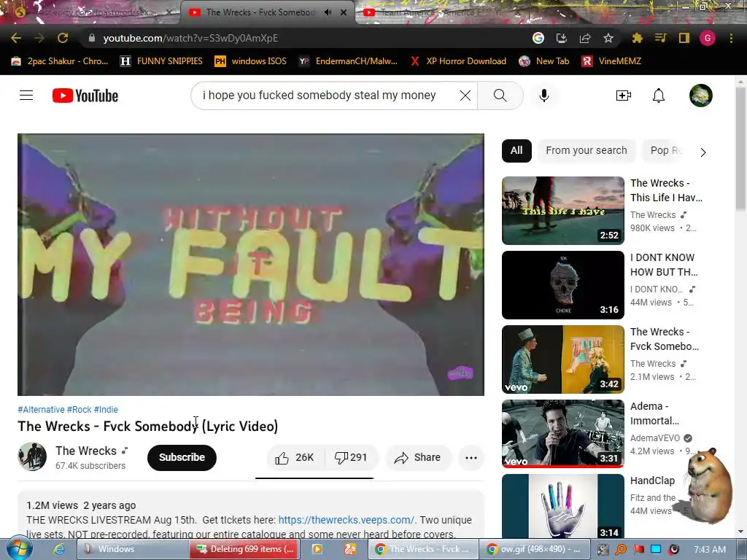Run search with the magnifying glass button
This screenshot has width=747, height=560.
pos(500,96)
